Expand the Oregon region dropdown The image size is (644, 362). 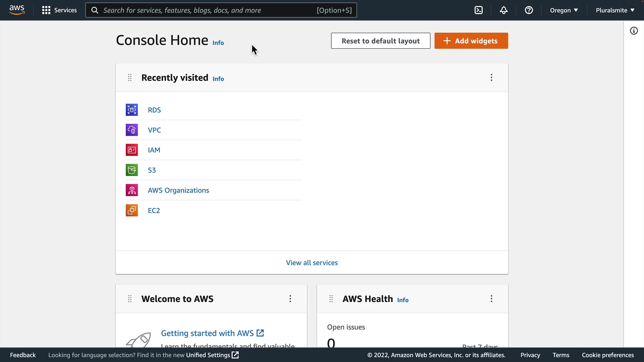[x=564, y=10]
